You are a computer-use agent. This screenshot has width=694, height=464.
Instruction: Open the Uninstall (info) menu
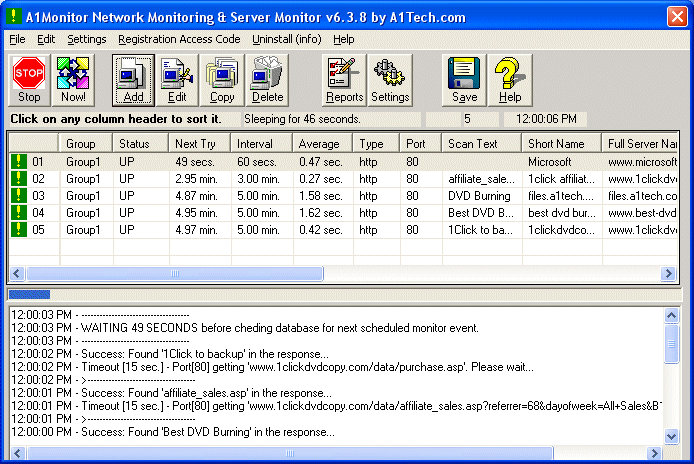287,39
